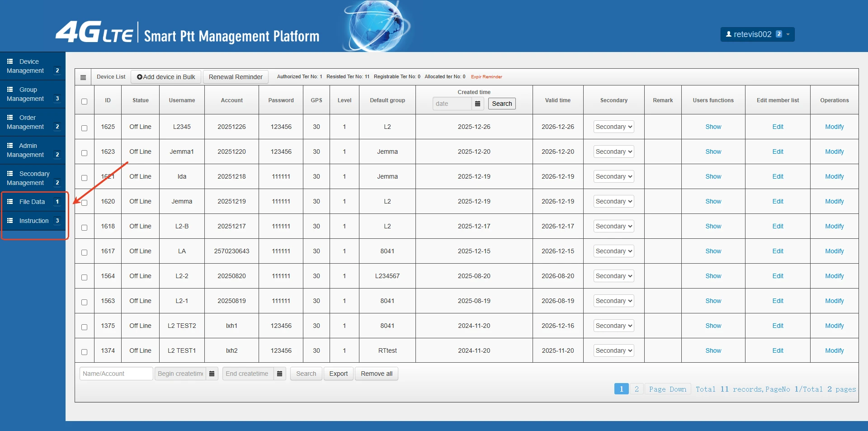
Task: Check the checkbox for device ID 1374
Action: 84,352
